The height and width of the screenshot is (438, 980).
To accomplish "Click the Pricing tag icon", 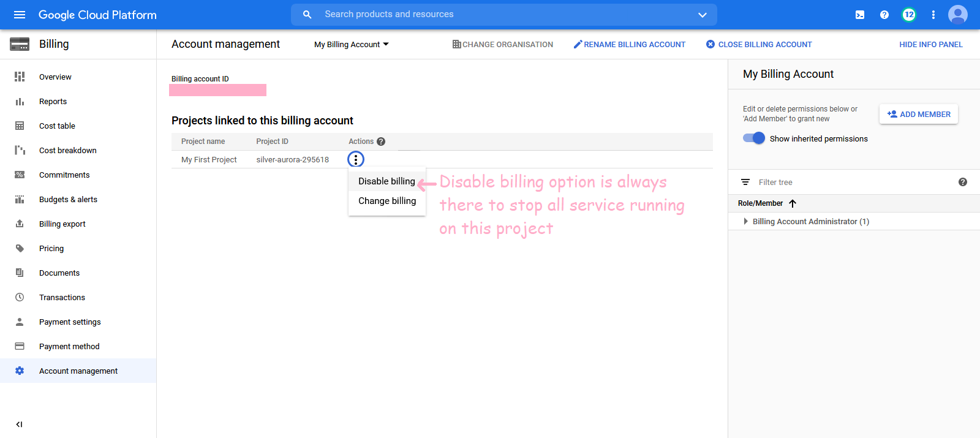I will pos(20,248).
